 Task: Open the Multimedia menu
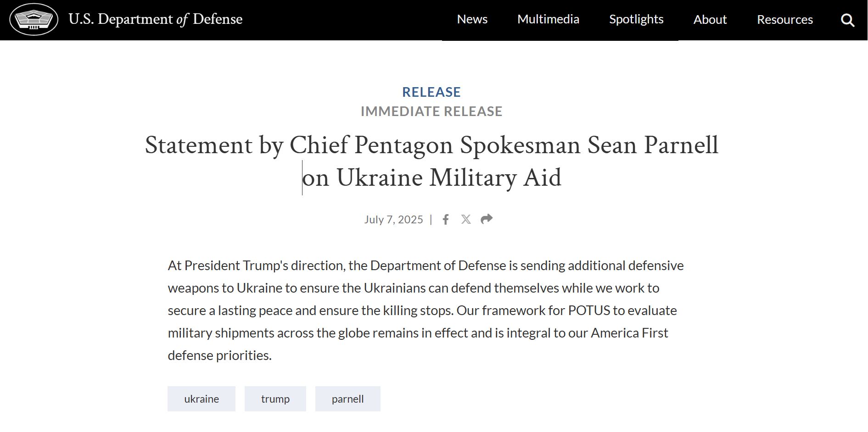tap(548, 19)
